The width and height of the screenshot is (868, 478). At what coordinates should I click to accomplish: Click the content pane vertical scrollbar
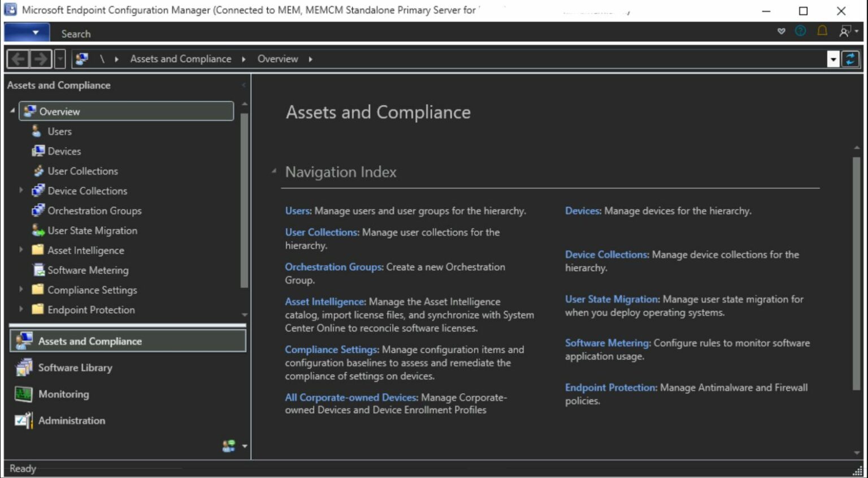point(857,273)
